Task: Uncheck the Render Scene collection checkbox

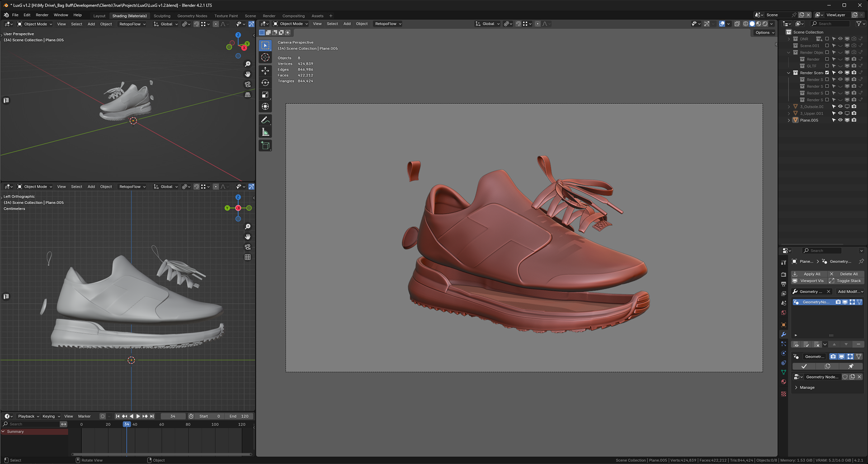Action: click(827, 73)
